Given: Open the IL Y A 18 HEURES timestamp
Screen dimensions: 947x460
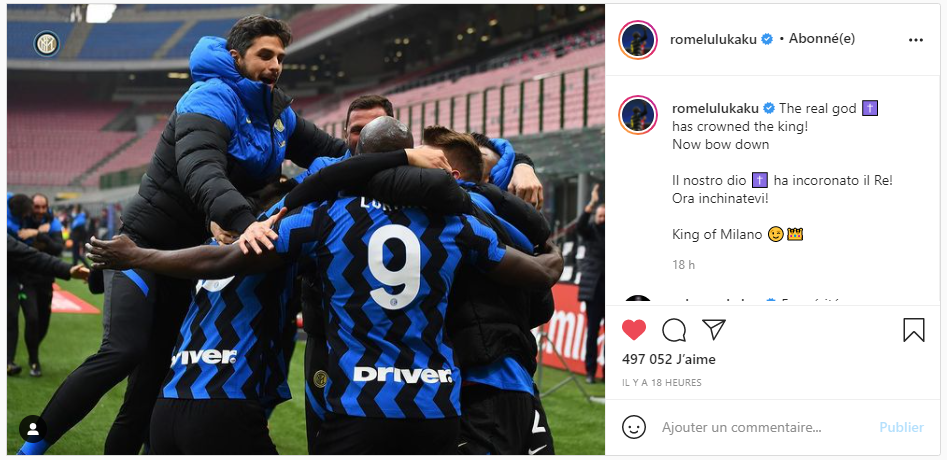Looking at the screenshot, I should coord(662,383).
